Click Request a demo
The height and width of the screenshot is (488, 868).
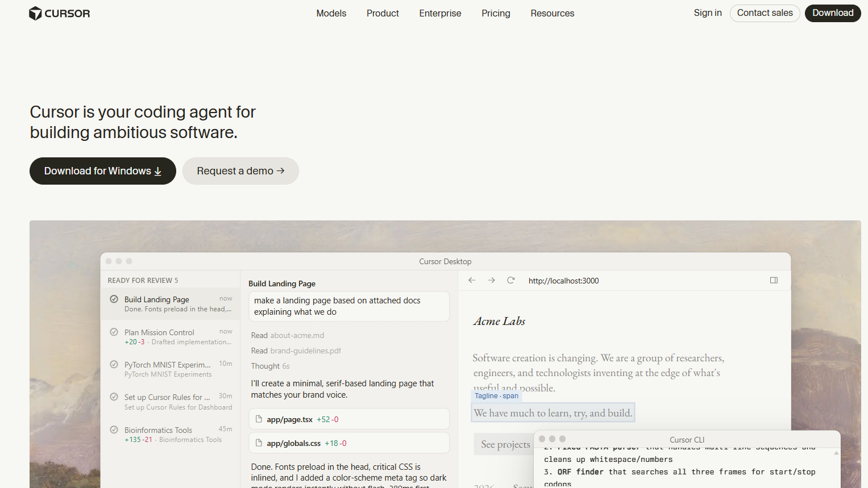coord(240,171)
